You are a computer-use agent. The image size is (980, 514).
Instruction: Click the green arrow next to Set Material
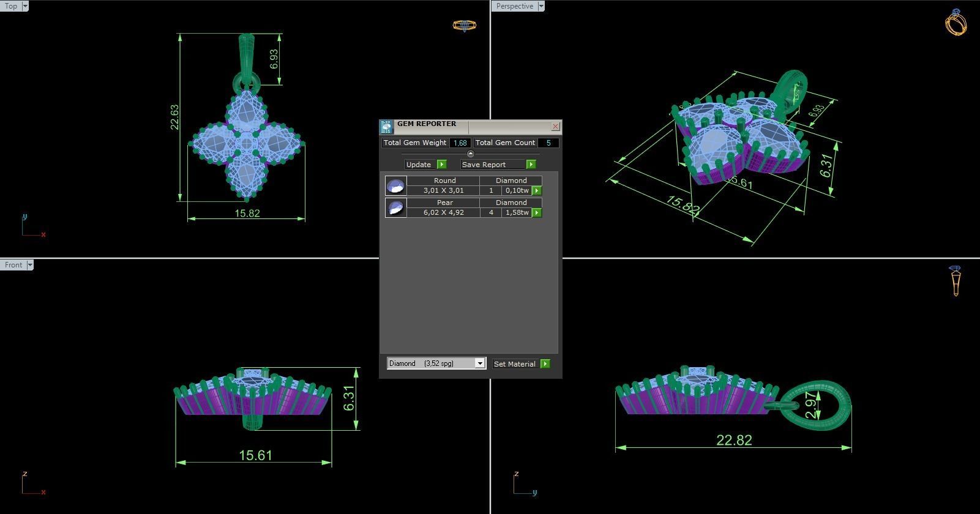545,364
